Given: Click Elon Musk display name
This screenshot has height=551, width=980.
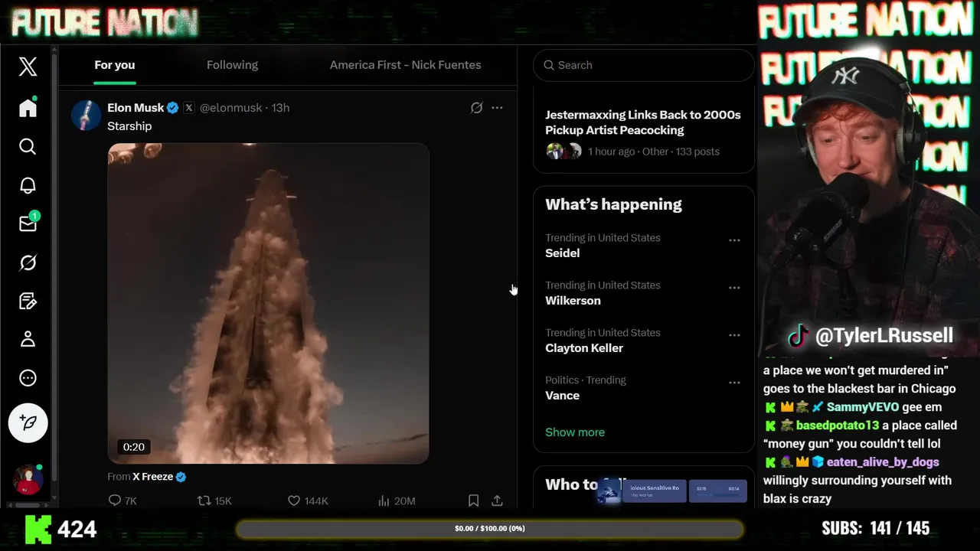Looking at the screenshot, I should 136,108.
